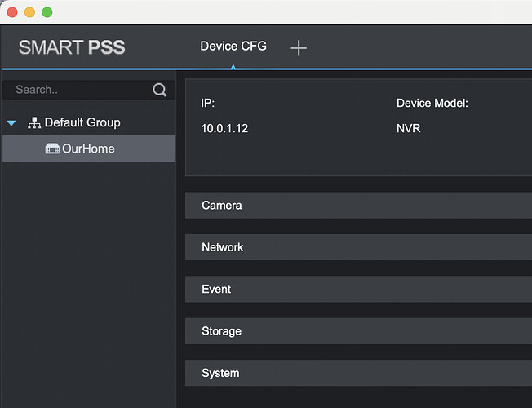Switch to the Device CFG tab
The image size is (532, 408).
(233, 47)
